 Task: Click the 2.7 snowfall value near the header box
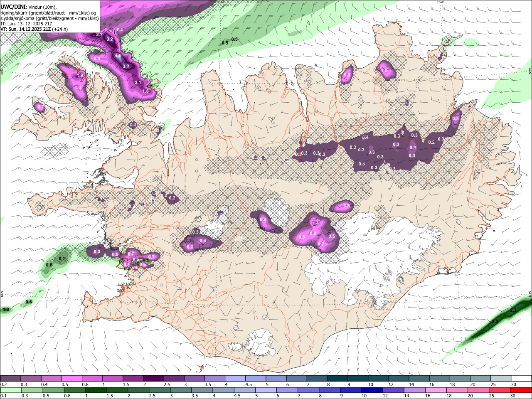click(x=99, y=35)
